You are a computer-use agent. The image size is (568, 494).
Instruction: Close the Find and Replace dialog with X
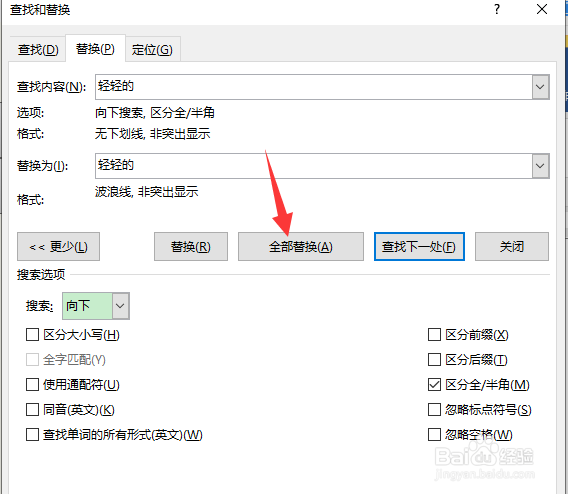[x=542, y=9]
